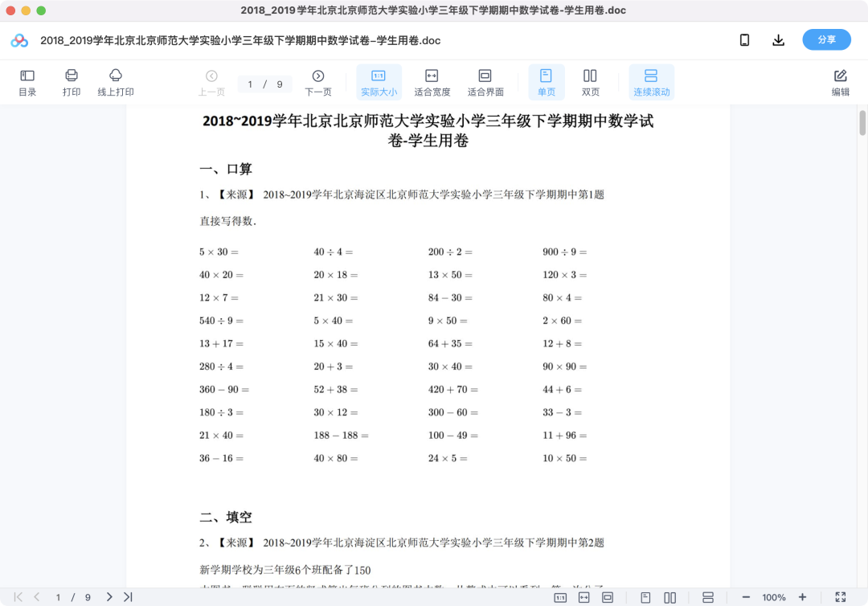Click the download icon in header

point(778,40)
